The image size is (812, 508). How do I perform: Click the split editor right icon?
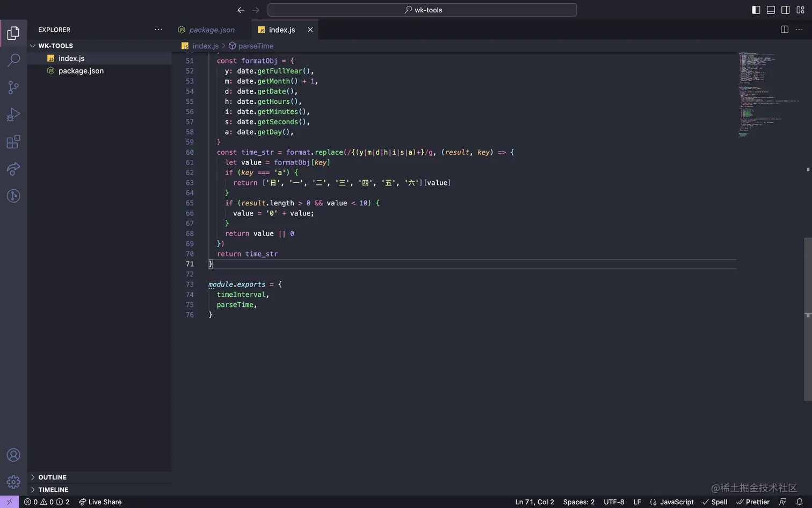(x=784, y=30)
